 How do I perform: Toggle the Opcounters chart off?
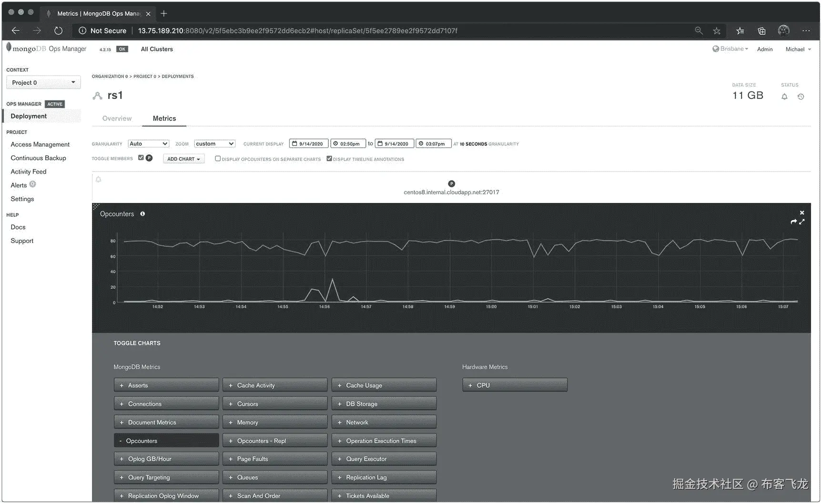click(x=166, y=441)
